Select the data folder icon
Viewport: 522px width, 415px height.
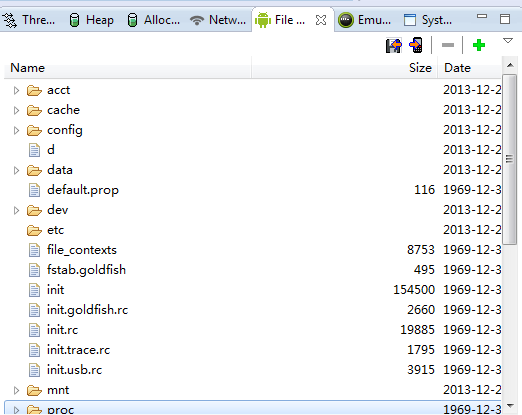[34, 170]
